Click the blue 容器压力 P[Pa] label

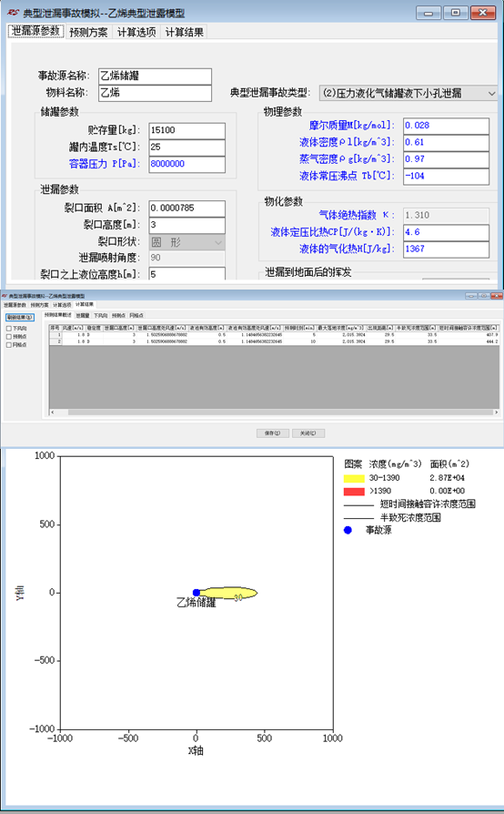[x=105, y=164]
